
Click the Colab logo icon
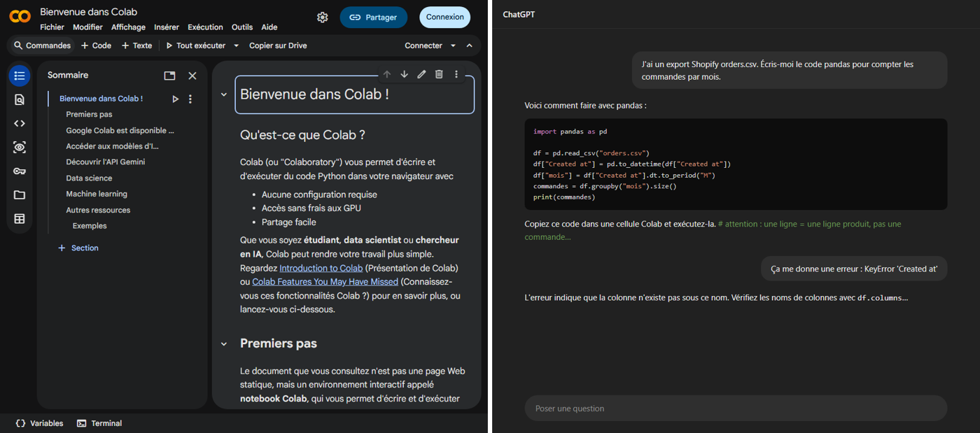(x=20, y=17)
